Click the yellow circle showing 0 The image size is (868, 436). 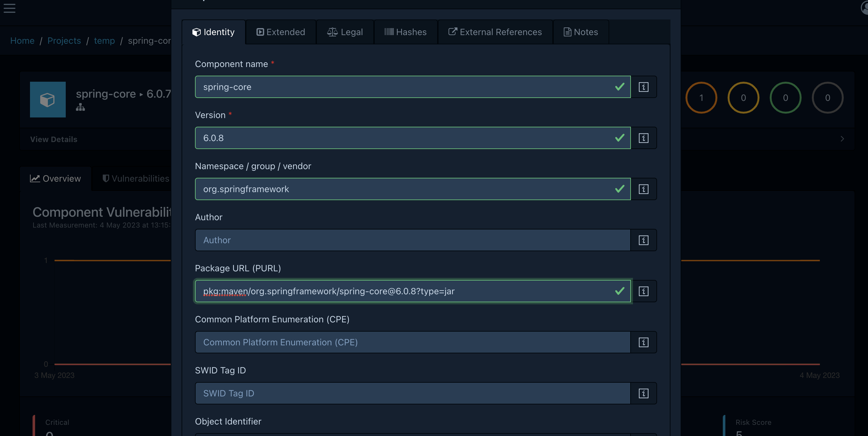point(743,98)
